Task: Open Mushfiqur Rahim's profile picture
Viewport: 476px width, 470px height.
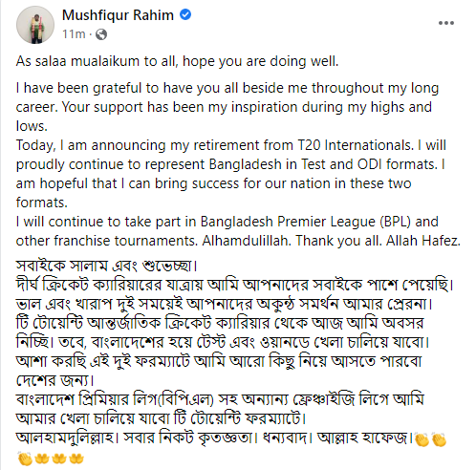Action: click(35, 25)
